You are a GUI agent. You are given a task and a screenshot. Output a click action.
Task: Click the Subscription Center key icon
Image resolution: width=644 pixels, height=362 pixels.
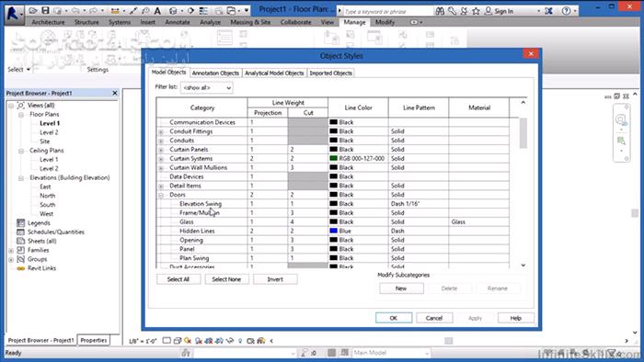[x=453, y=11]
